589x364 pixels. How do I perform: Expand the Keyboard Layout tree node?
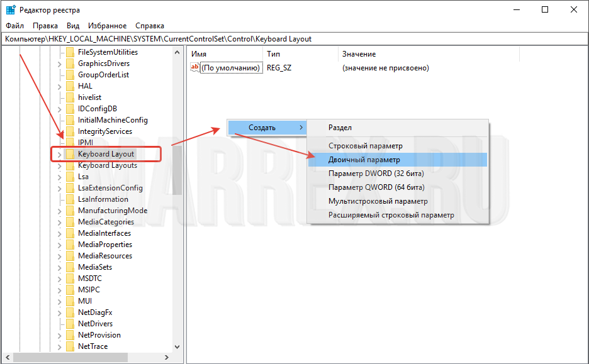pos(59,154)
